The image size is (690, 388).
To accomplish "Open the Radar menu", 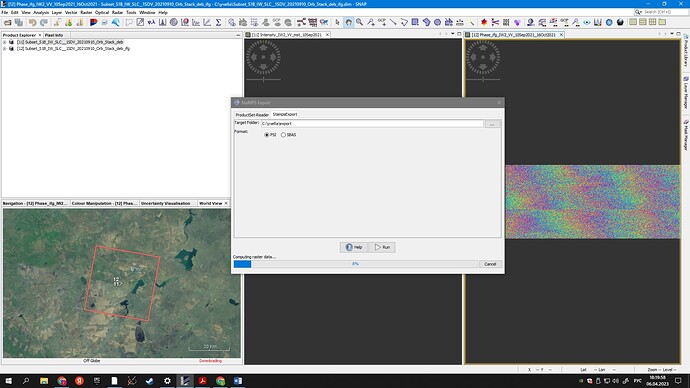I will [117, 12].
